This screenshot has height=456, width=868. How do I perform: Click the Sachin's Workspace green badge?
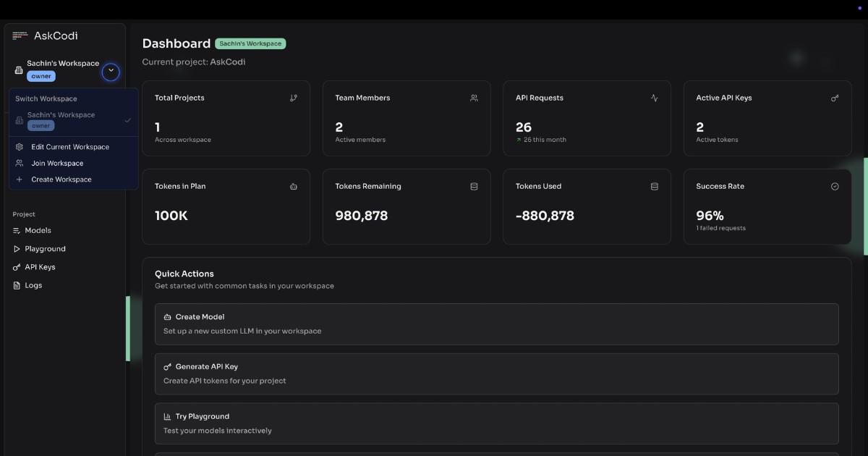tap(251, 43)
